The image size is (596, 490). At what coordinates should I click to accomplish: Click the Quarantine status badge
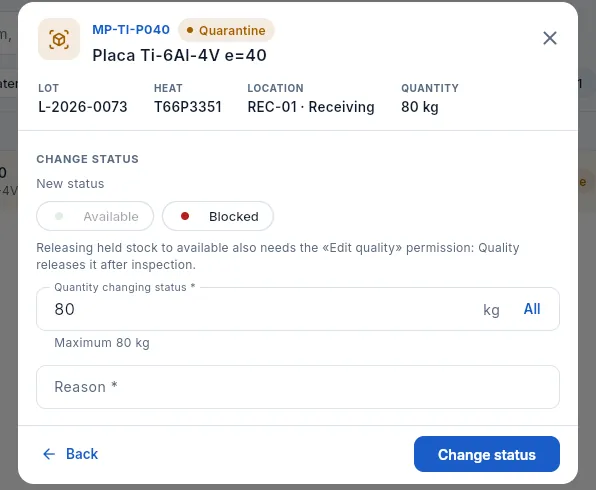tap(226, 30)
